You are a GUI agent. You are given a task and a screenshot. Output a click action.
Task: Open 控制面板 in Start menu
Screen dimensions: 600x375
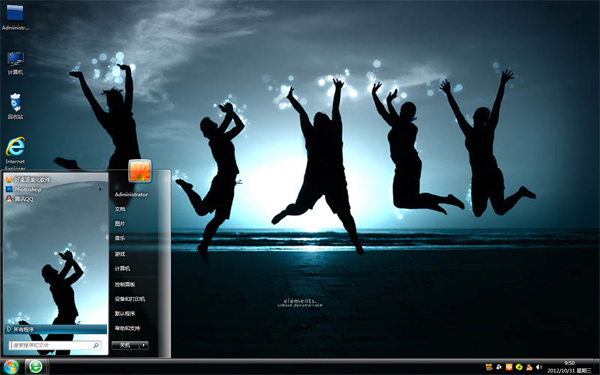click(125, 284)
